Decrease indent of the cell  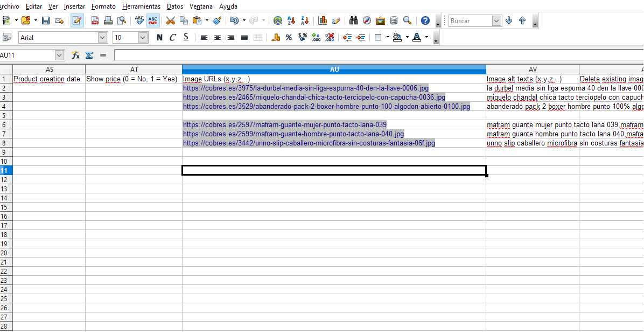click(347, 37)
